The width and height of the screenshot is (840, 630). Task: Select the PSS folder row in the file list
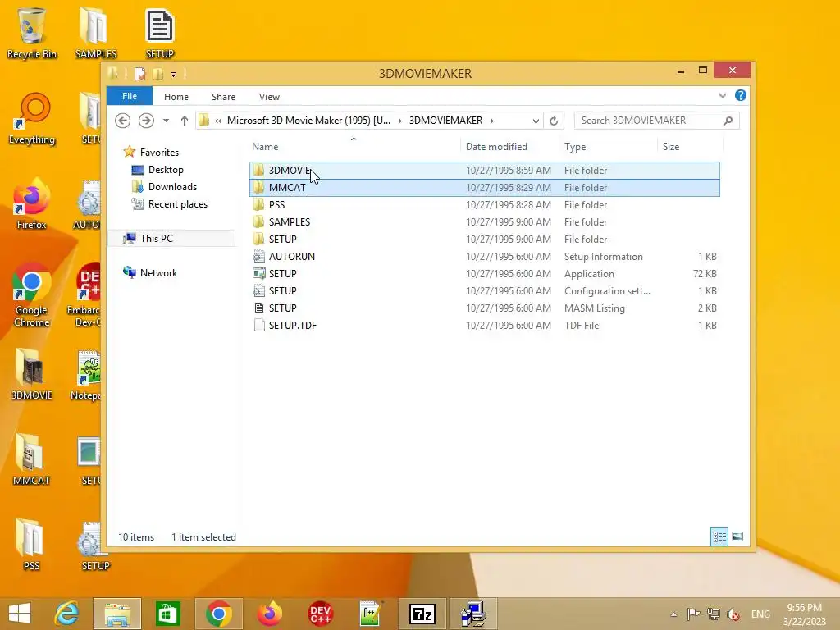click(484, 204)
